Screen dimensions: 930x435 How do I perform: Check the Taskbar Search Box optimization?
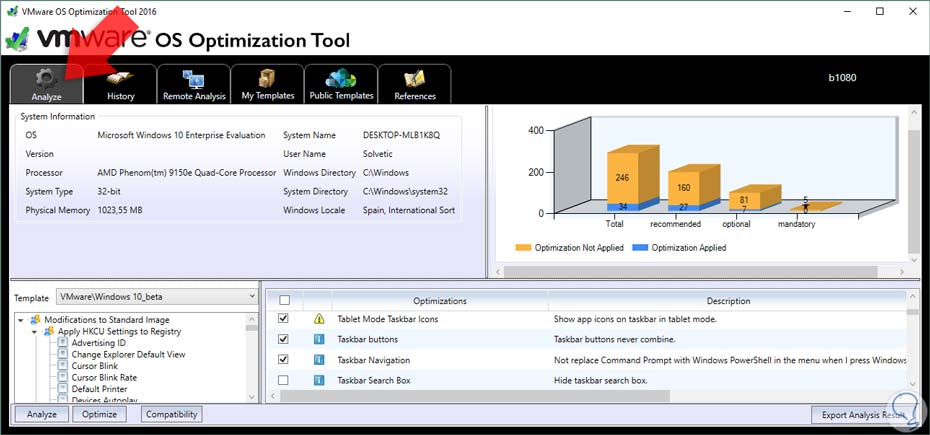[x=284, y=380]
